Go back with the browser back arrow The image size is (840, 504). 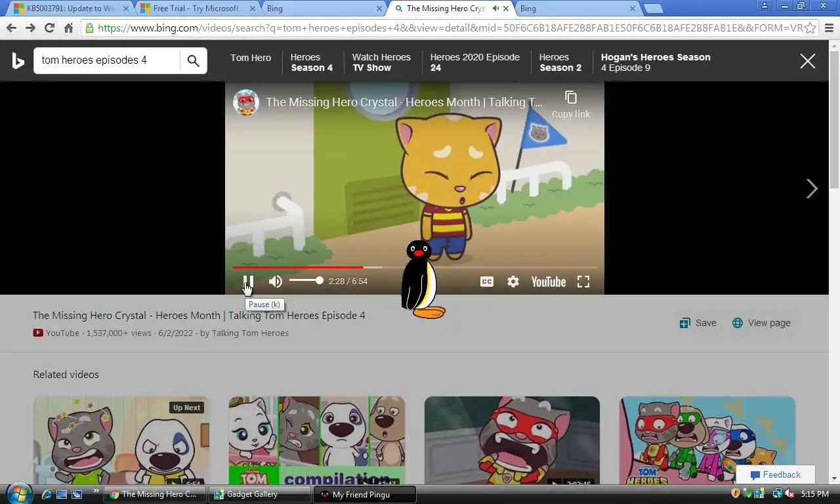point(11,28)
